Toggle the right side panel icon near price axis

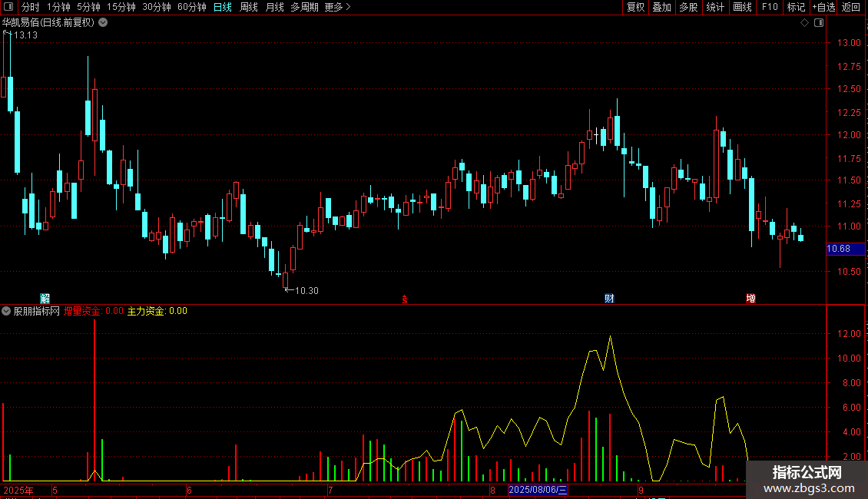[819, 23]
